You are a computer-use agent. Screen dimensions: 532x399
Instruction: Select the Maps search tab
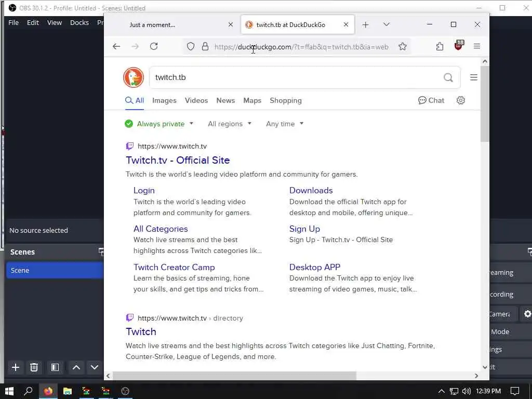coord(252,101)
